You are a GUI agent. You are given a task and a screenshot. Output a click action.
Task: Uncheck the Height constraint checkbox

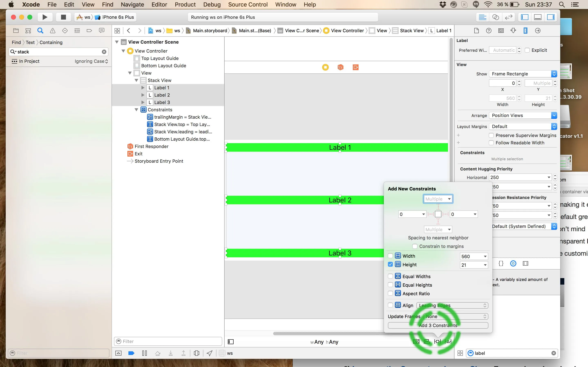[390, 264]
